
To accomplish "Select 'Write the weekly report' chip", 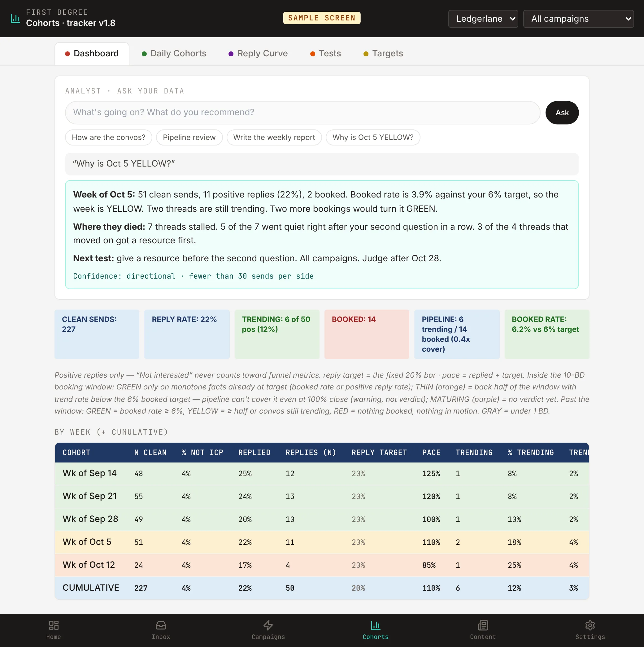I will coord(274,137).
